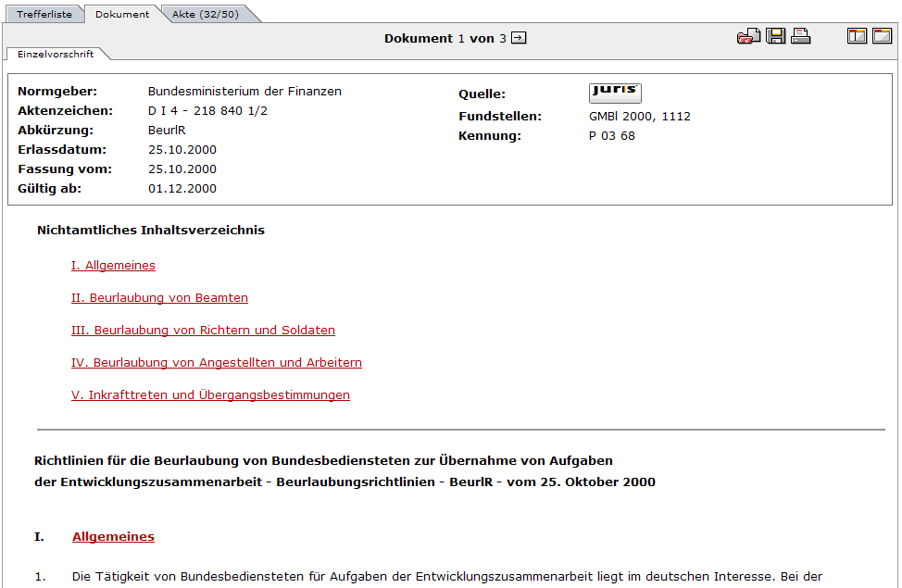The image size is (902, 588).
Task: Switch to the Akte (32/50) tab
Action: tap(205, 14)
